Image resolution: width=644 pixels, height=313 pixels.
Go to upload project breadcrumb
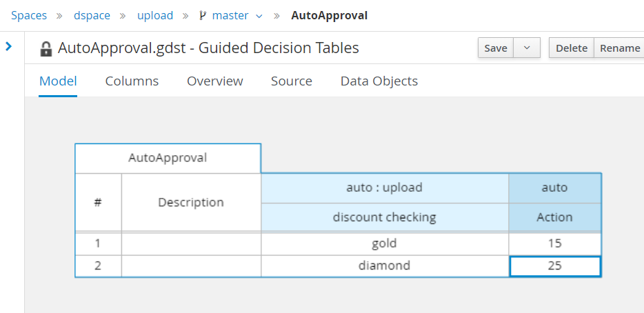click(155, 16)
